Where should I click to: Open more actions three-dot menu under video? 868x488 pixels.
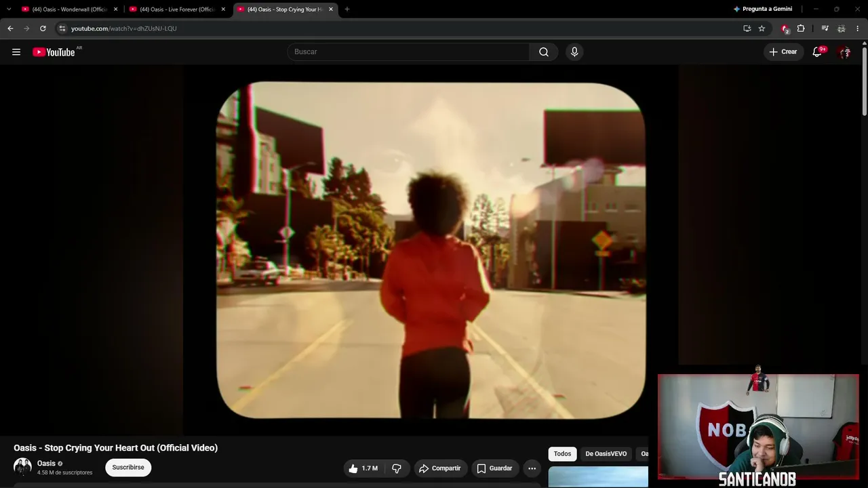coord(532,468)
